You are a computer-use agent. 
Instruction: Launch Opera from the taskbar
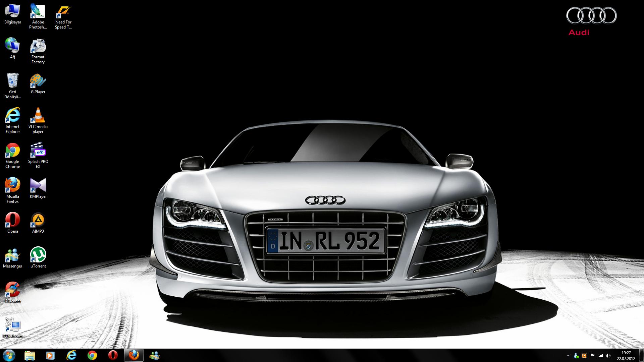point(113,355)
